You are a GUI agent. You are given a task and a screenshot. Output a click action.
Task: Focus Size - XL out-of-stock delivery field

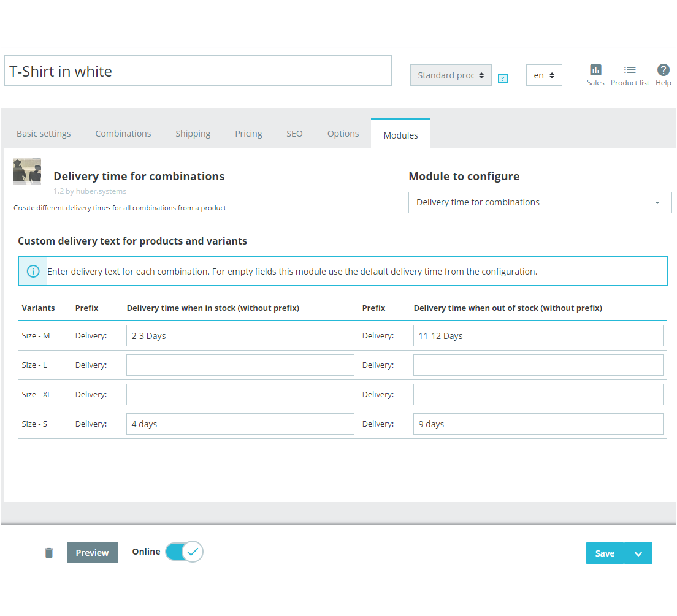[538, 395]
